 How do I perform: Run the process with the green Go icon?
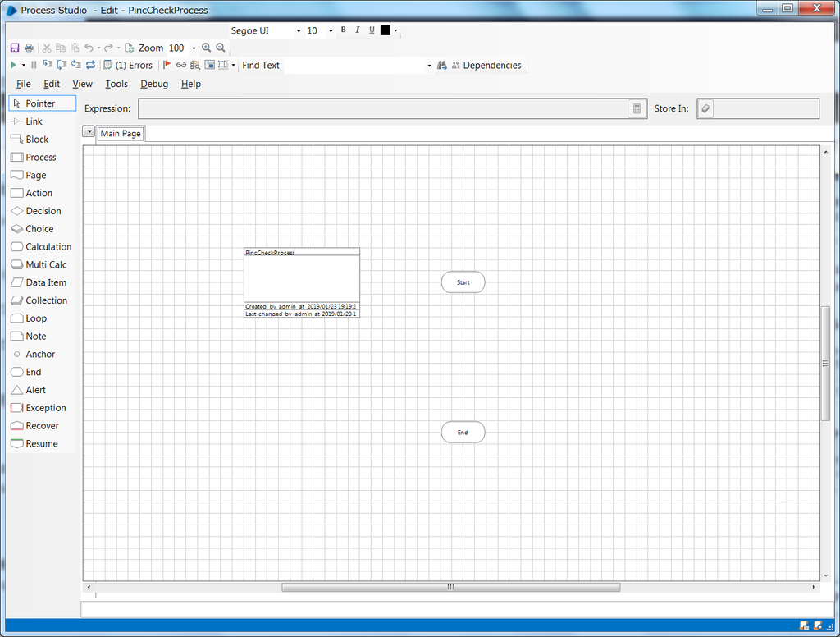pos(13,65)
